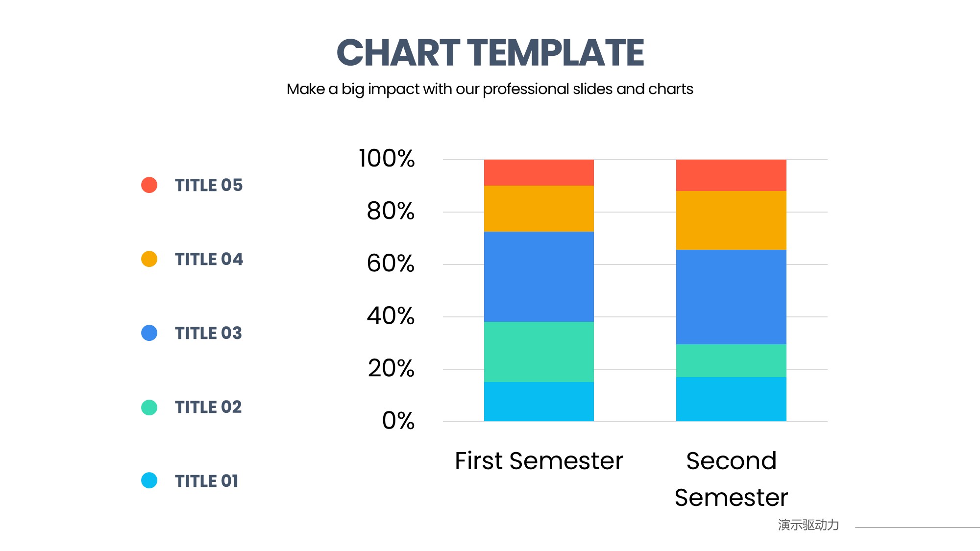Select the TITLE 03 legend label
Image resolution: width=980 pixels, height=551 pixels.
(x=208, y=333)
